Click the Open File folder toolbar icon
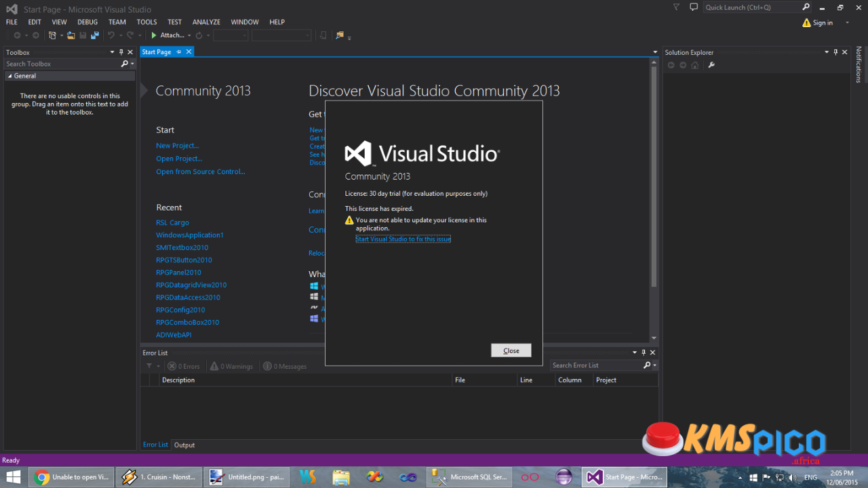This screenshot has width=868, height=488. coord(71,35)
